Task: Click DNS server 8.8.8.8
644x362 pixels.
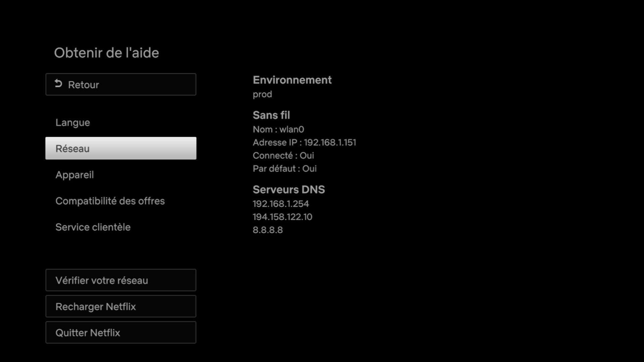Action: [268, 230]
